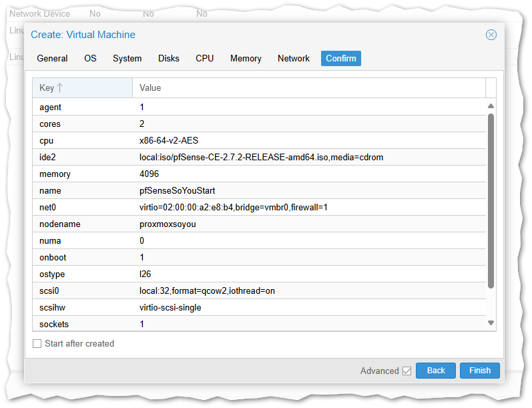Select the net0 row
Screen dimensions: 532x408
(259, 208)
